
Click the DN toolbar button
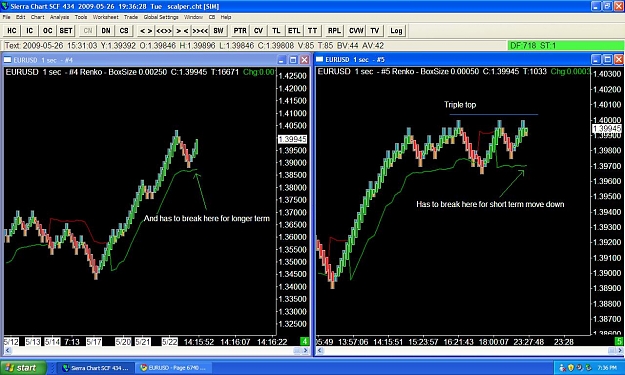106,31
